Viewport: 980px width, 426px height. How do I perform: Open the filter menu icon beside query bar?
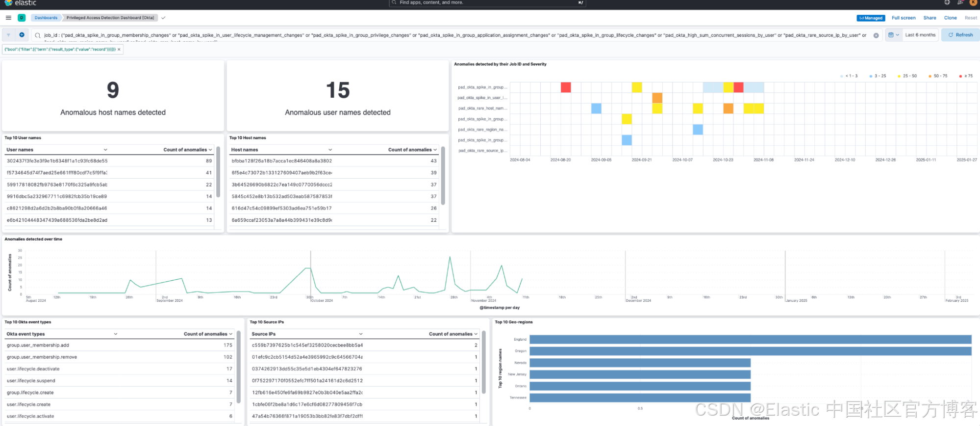tap(8, 35)
